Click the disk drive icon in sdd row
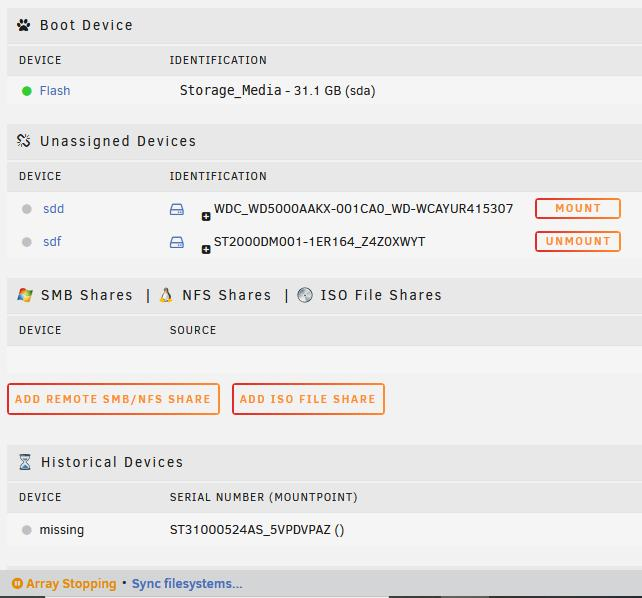 click(x=177, y=210)
